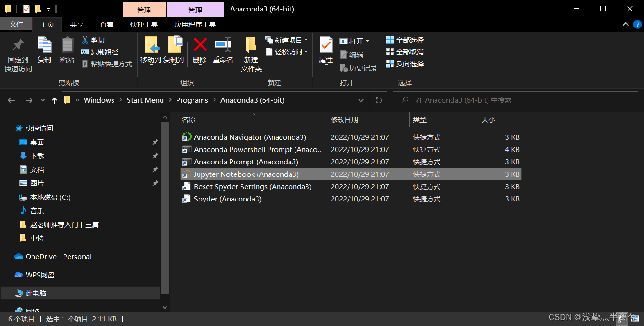
Task: Click the Back navigation arrow
Action: pyautogui.click(x=11, y=100)
